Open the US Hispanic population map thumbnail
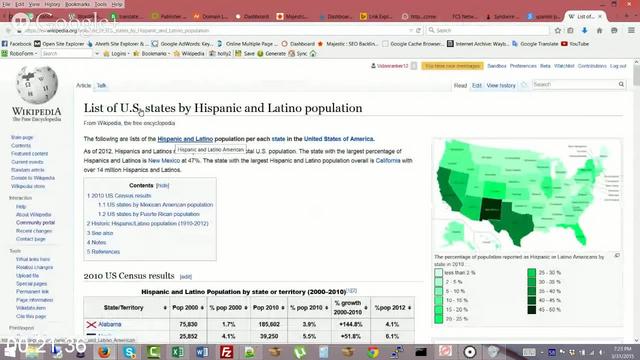 [x=527, y=195]
